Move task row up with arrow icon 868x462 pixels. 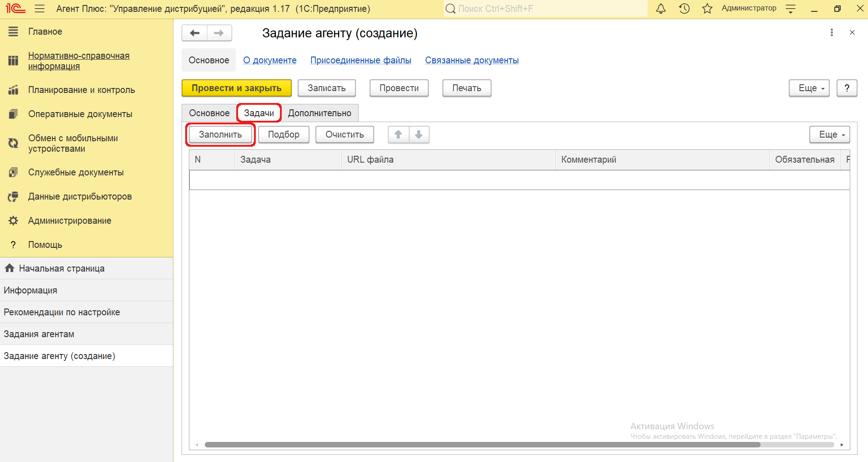[398, 134]
